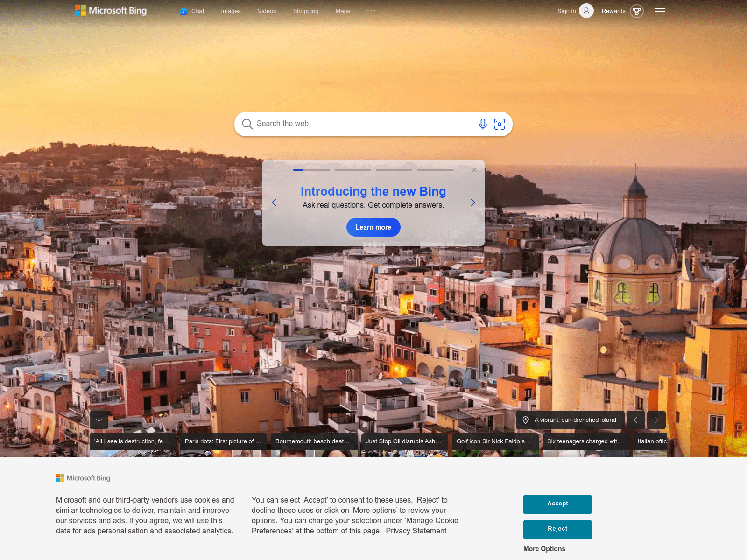Click the Microsoft Bing logo in header
Image resolution: width=747 pixels, height=560 pixels.
point(111,11)
